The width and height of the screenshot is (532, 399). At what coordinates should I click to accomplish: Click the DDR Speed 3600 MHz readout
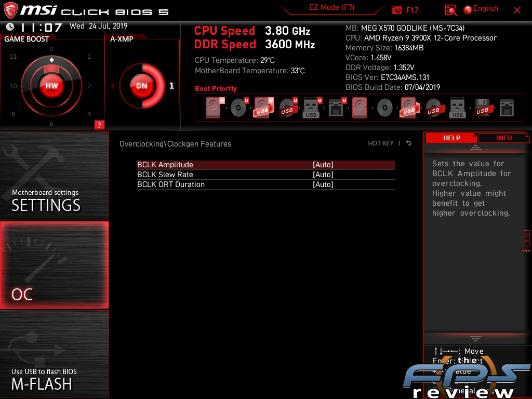click(x=255, y=45)
